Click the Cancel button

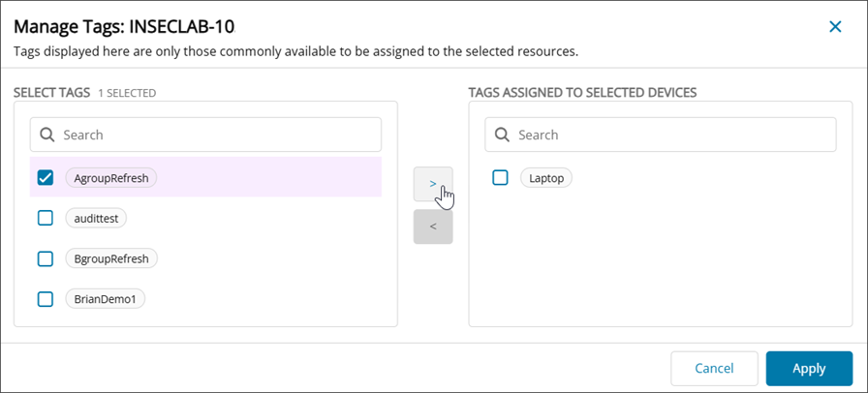pos(714,368)
